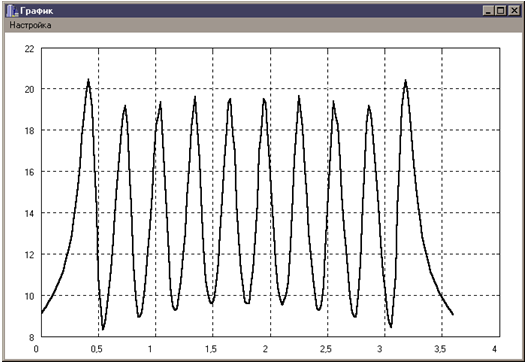The height and width of the screenshot is (363, 526).
Task: Click x-axis label 3,5
Action: pos(440,349)
